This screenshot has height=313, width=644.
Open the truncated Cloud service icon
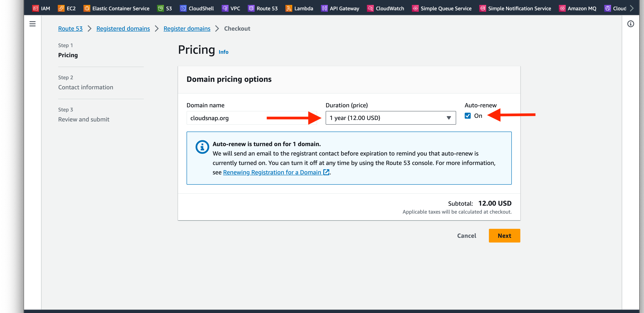coord(607,8)
